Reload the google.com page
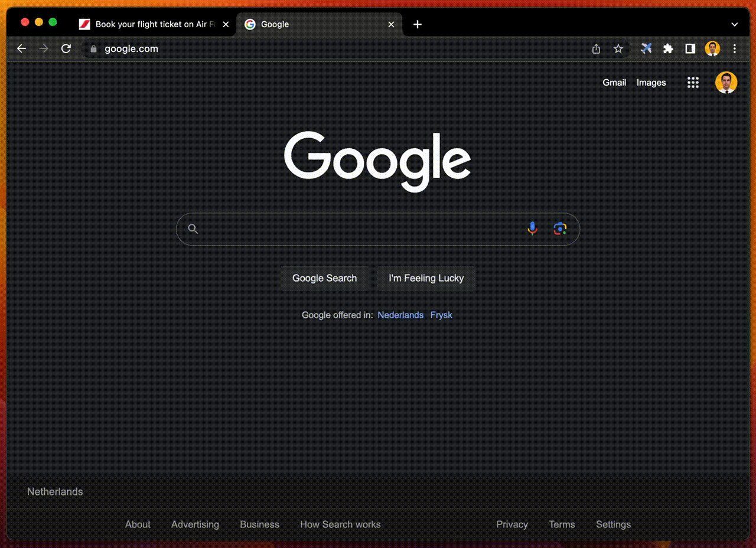This screenshot has width=756, height=548. 66,49
